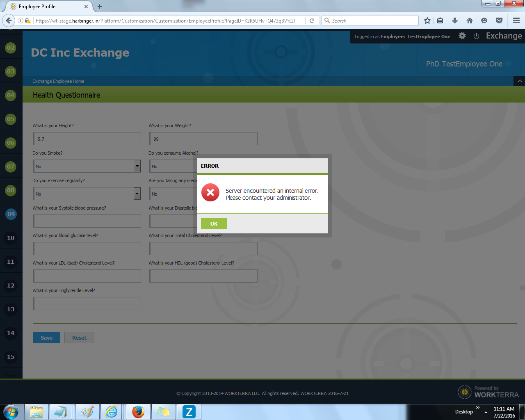
Task: Click the Exchange Employee Home link
Action: (x=58, y=81)
